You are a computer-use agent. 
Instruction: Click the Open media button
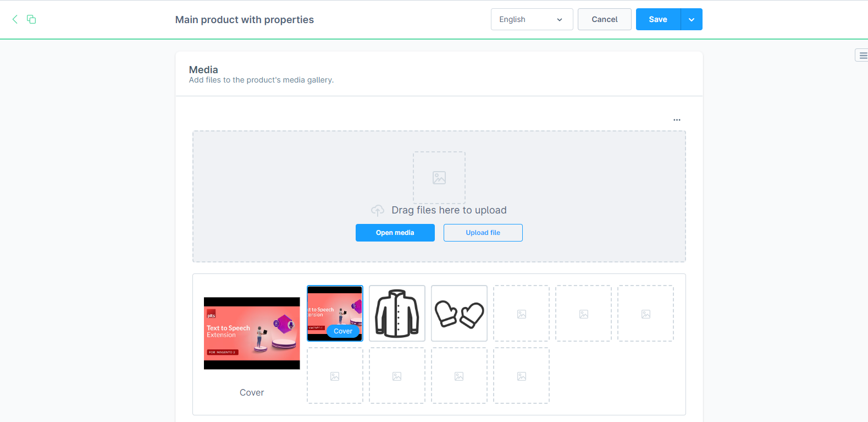pos(395,233)
